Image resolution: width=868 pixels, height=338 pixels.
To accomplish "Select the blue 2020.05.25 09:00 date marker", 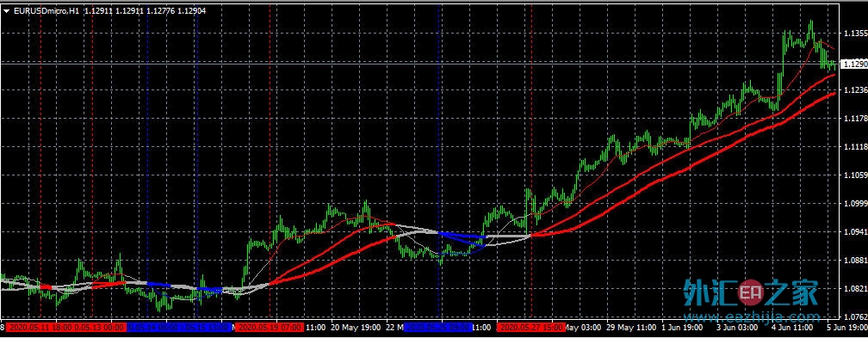I will tap(438, 328).
